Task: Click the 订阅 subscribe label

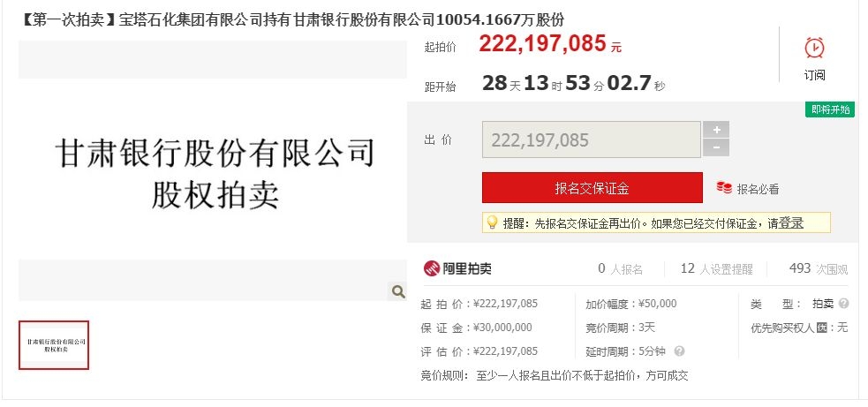Action: [814, 75]
